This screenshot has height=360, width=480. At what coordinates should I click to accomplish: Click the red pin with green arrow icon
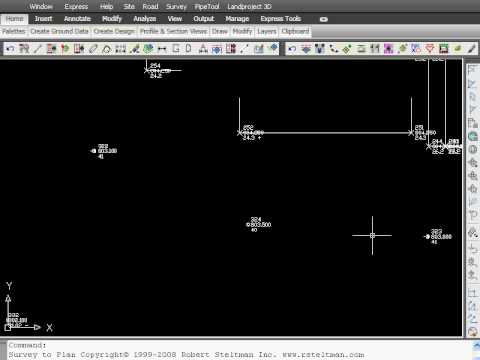(x=65, y=49)
